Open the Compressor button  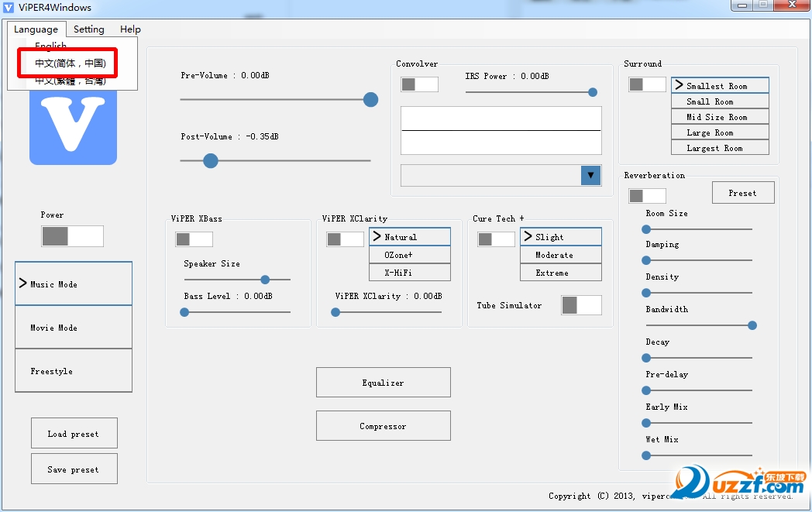click(383, 426)
